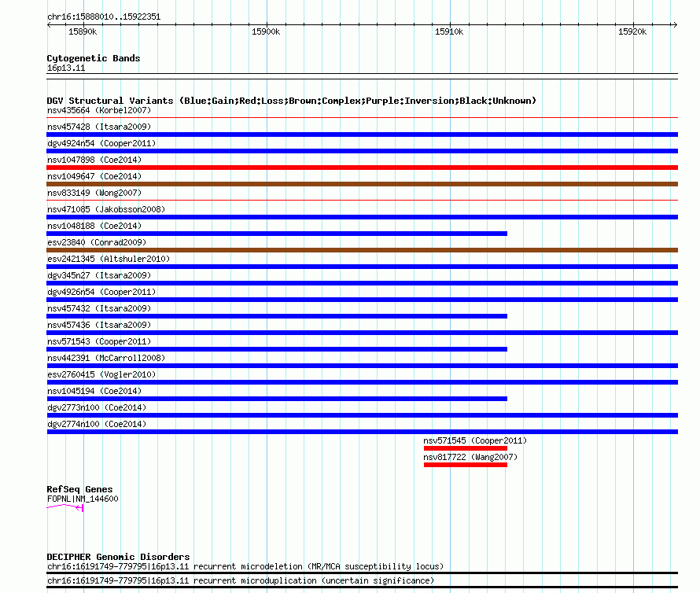This screenshot has width=700, height=593.
Task: Select the nsv1047898 (Coe2014) label
Action: point(94,160)
